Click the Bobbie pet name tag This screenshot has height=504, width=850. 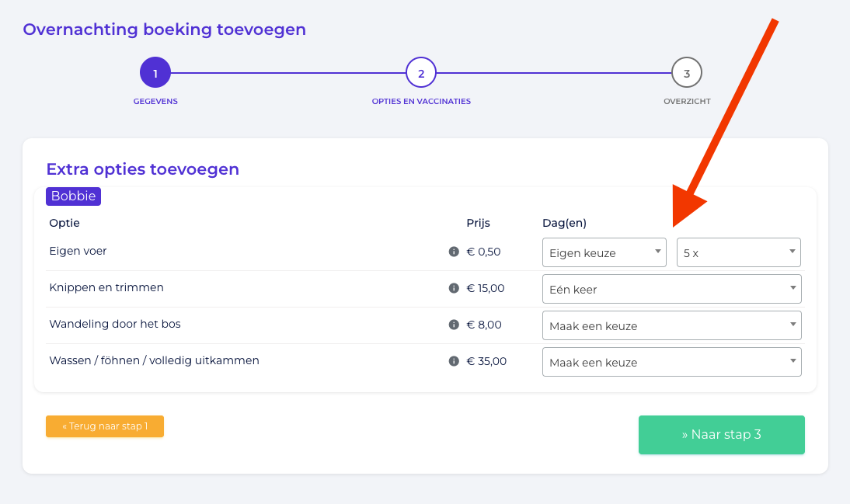click(74, 196)
